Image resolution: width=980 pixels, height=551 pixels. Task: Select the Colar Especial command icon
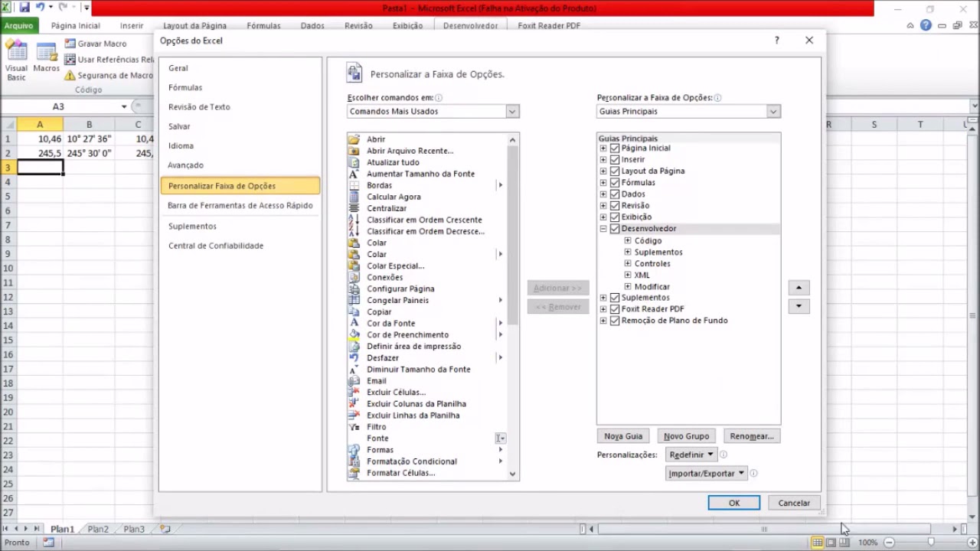(354, 266)
